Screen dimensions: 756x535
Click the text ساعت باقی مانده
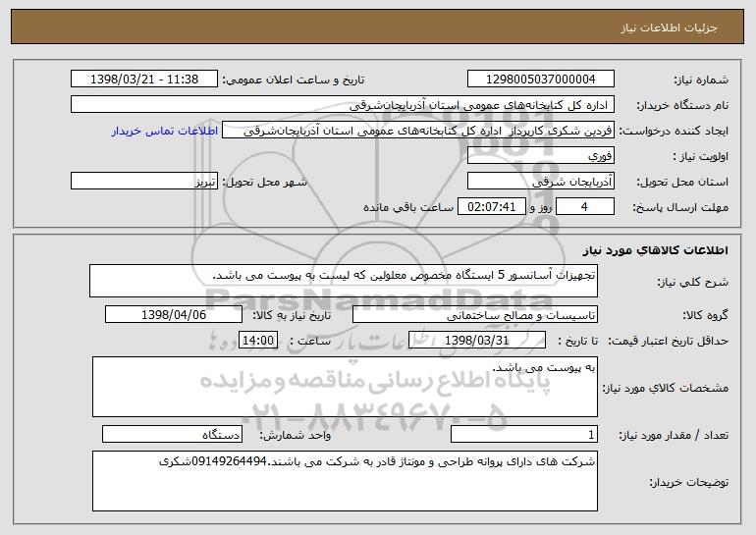408,207
